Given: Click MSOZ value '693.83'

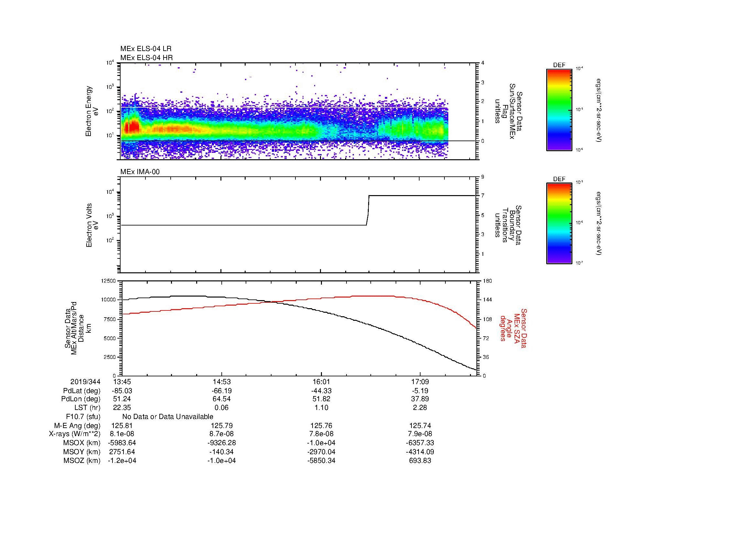Looking at the screenshot, I should click(420, 461).
